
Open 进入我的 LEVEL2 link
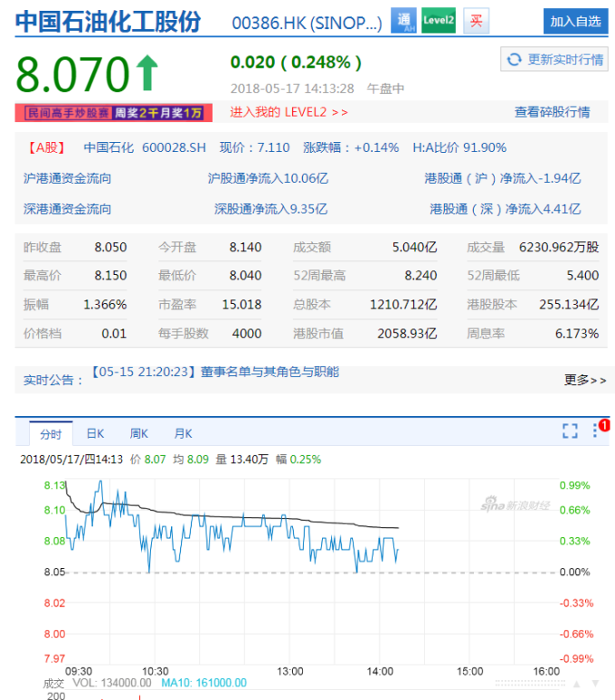pos(289,112)
